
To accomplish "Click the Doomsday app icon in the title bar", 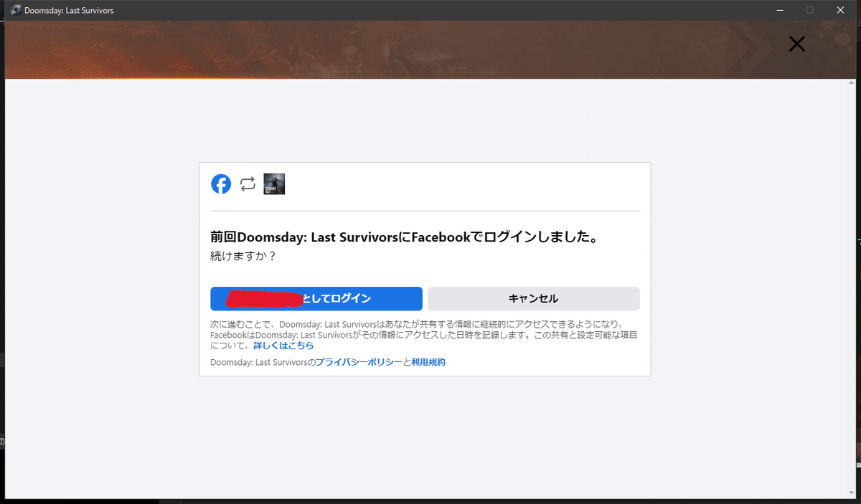I will 15,10.
